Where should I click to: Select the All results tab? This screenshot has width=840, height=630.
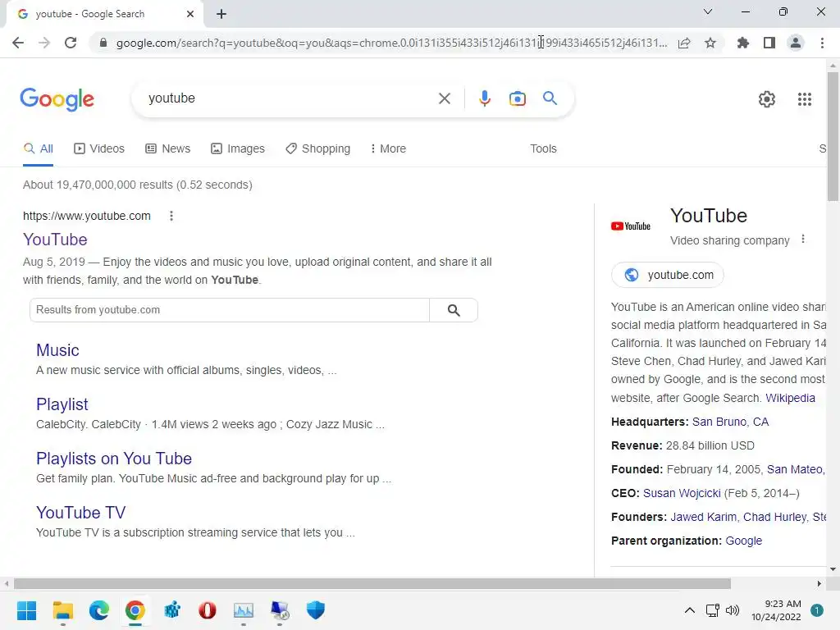tap(38, 149)
